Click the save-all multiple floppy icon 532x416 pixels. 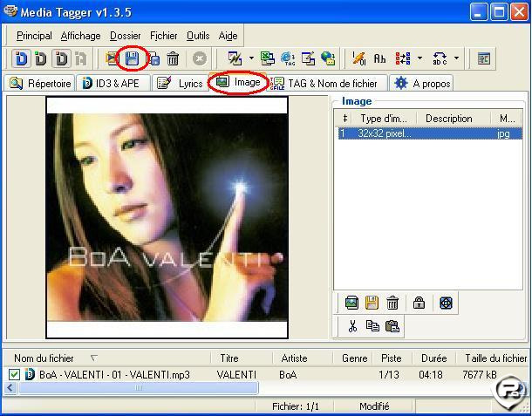tap(153, 58)
